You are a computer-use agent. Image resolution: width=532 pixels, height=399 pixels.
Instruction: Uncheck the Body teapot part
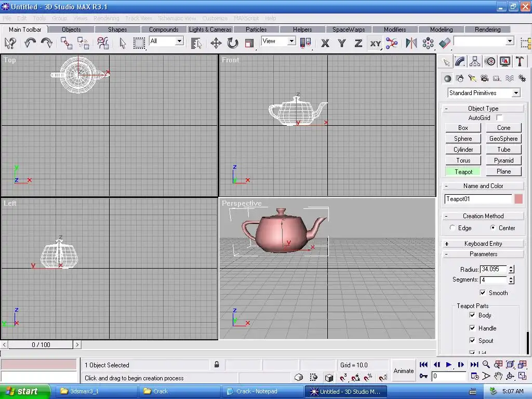coord(472,315)
